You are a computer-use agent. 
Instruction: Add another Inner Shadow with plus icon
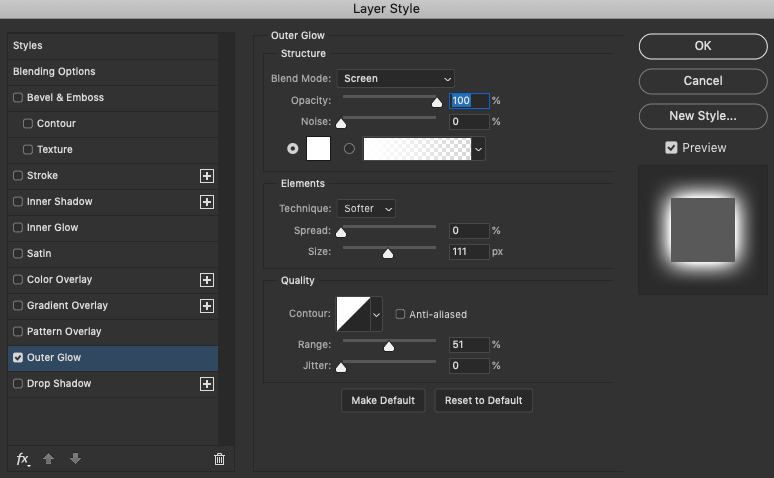[207, 202]
